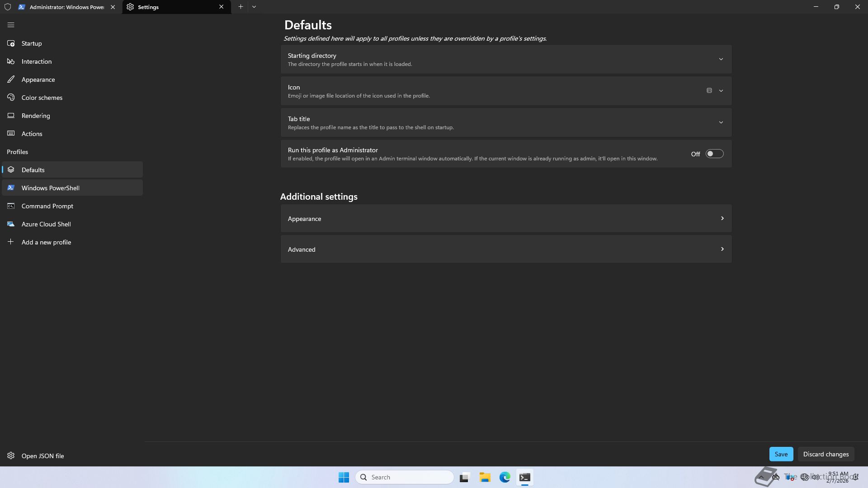The height and width of the screenshot is (488, 868).
Task: Click the Discard changes button
Action: coord(826,454)
